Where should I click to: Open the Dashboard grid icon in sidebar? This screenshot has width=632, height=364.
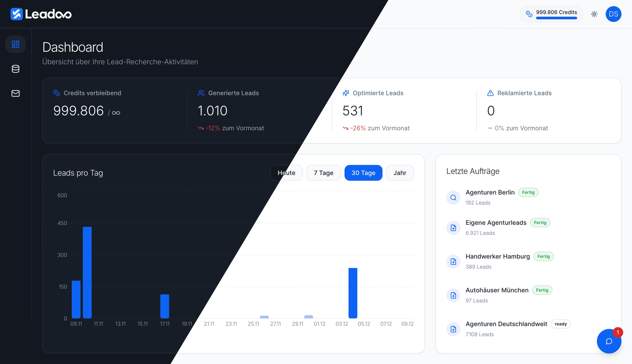(x=16, y=45)
